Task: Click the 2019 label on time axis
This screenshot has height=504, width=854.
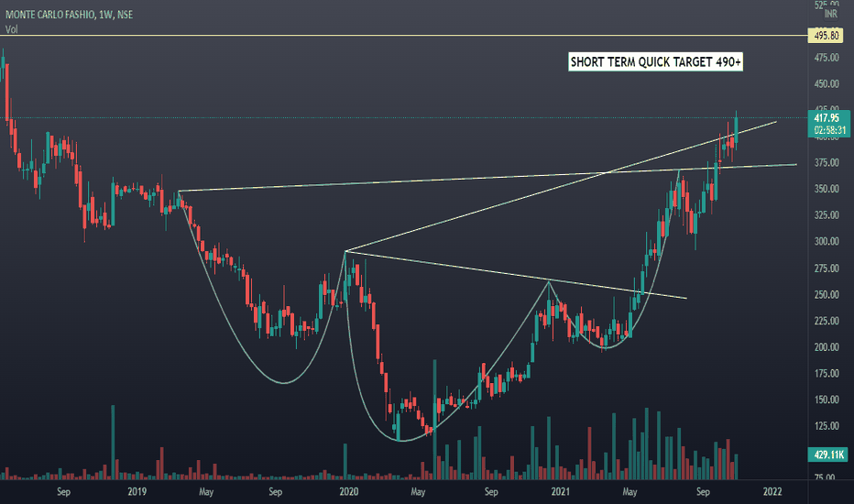Action: (137, 491)
